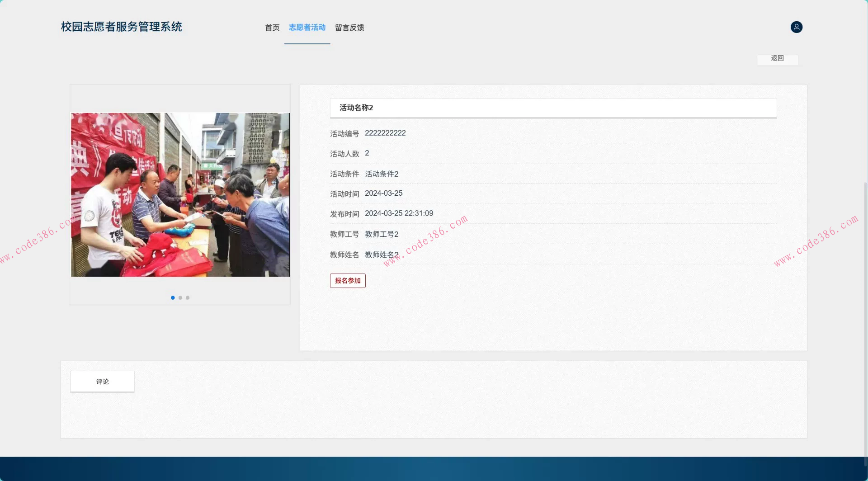Click the 活动时间 date 2024-03-25
The image size is (868, 481).
tap(383, 193)
